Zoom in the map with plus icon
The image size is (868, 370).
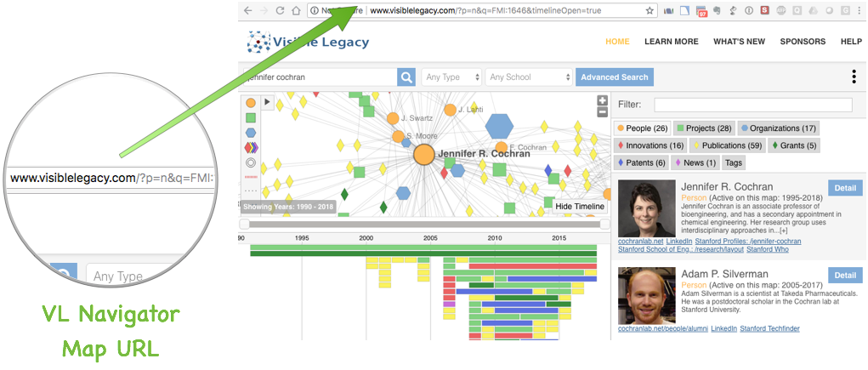click(603, 100)
